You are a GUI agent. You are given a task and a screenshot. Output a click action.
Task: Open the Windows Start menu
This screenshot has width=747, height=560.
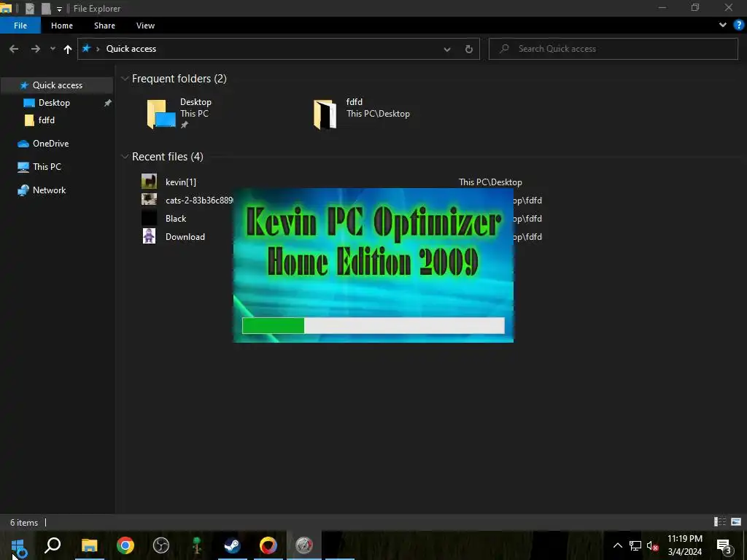click(x=18, y=545)
